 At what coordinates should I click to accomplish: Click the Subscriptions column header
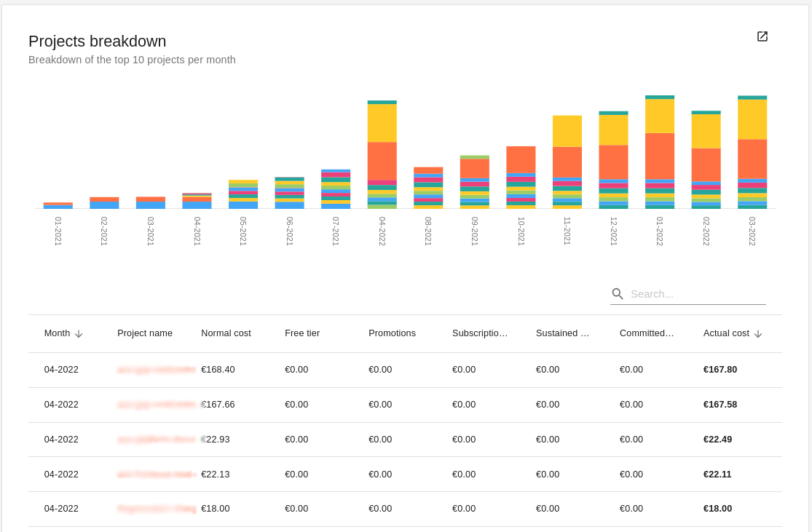480,333
